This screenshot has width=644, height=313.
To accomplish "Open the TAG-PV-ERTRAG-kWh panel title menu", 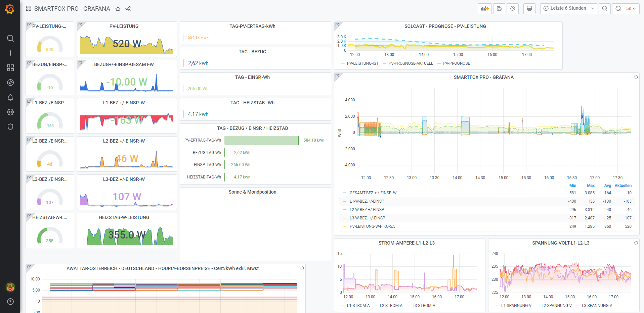I will click(x=252, y=26).
